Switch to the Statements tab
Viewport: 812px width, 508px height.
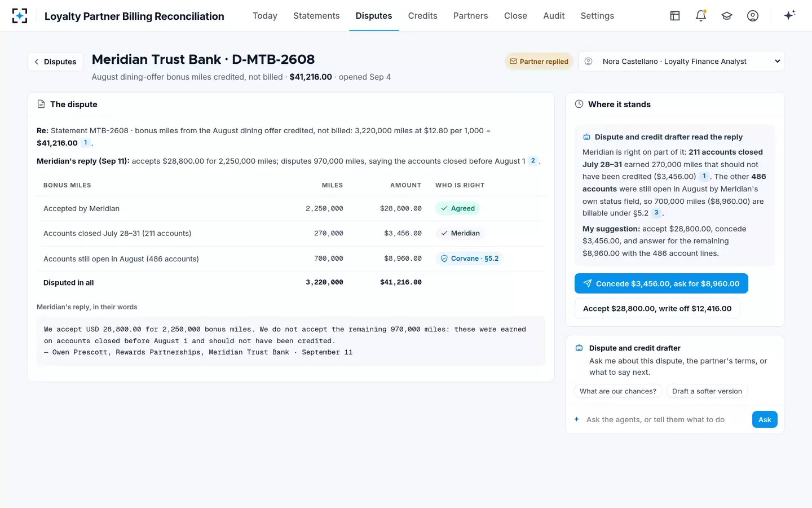316,16
